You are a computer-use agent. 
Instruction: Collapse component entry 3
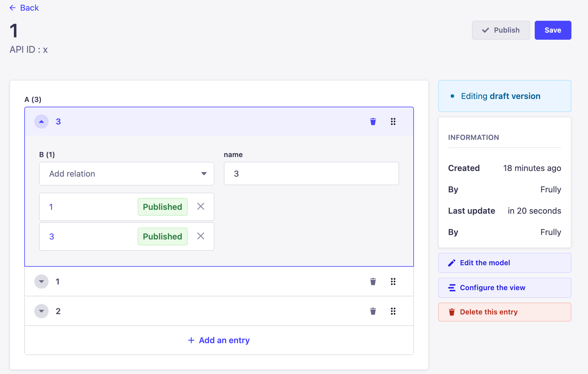(x=41, y=122)
